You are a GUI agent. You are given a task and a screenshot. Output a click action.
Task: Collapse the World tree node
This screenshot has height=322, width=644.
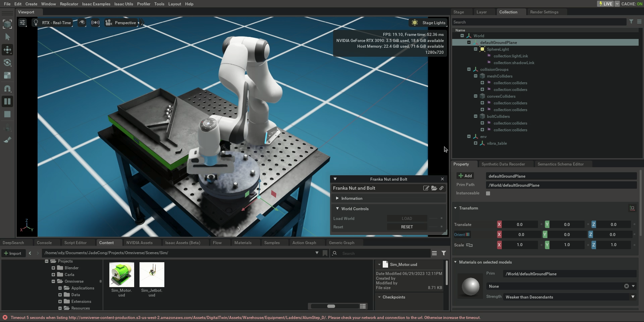point(462,36)
